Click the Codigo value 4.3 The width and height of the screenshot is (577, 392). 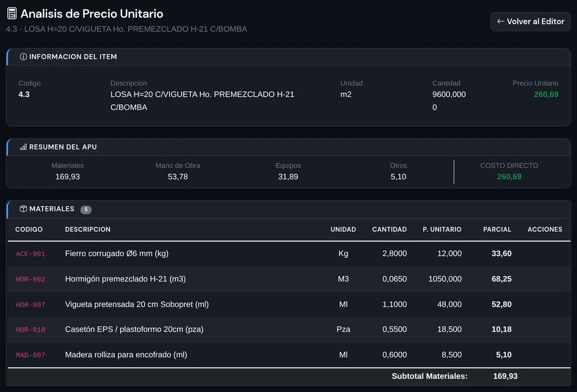tap(24, 94)
